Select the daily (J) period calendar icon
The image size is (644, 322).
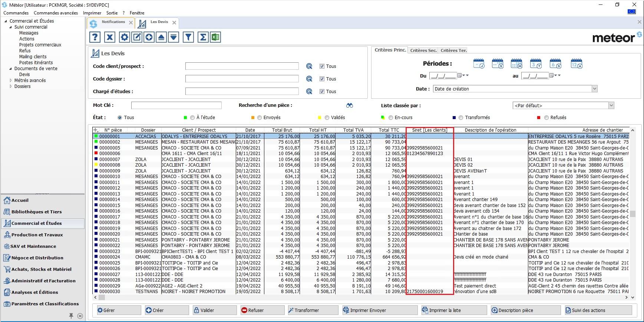[x=479, y=64]
